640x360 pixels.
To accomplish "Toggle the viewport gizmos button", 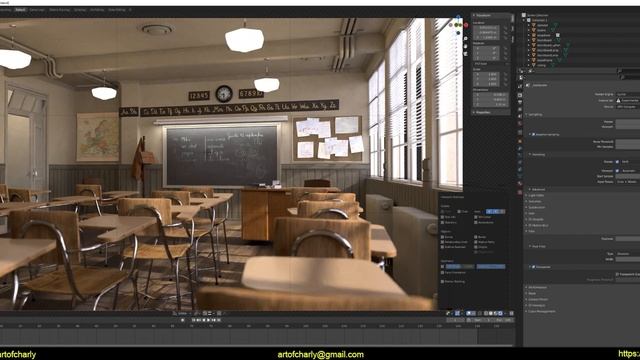I will (457, 313).
